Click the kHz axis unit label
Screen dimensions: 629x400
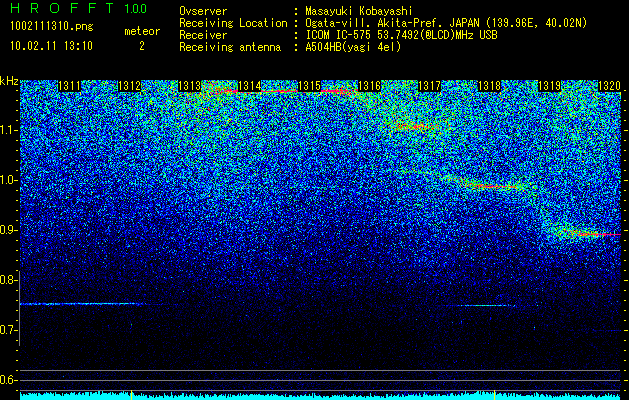point(9,81)
